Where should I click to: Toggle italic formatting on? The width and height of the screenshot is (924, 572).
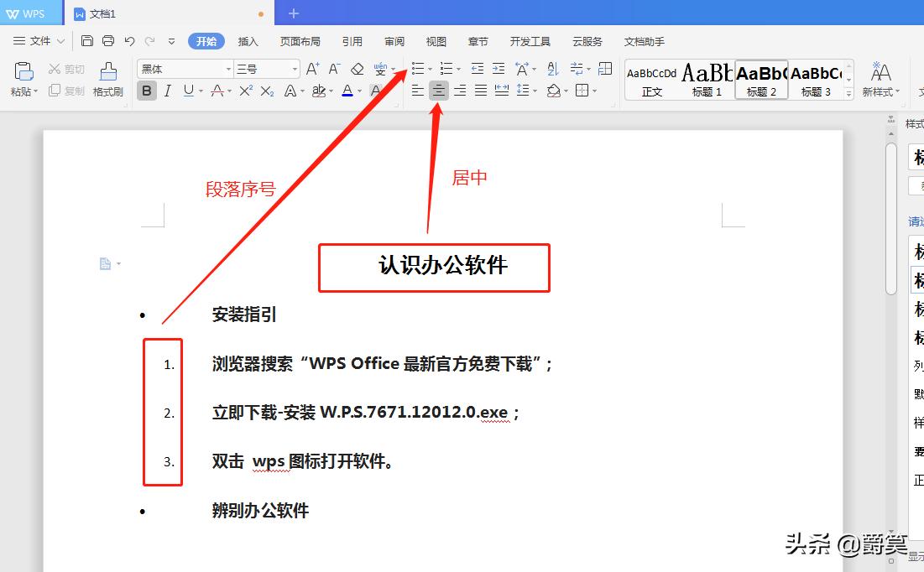pos(167,91)
